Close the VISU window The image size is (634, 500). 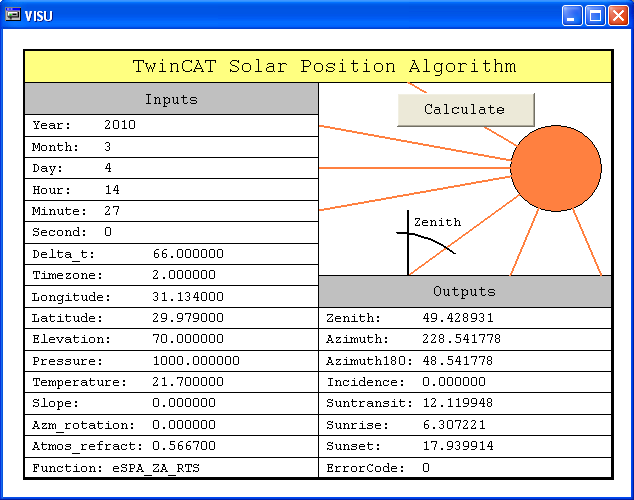[619, 16]
